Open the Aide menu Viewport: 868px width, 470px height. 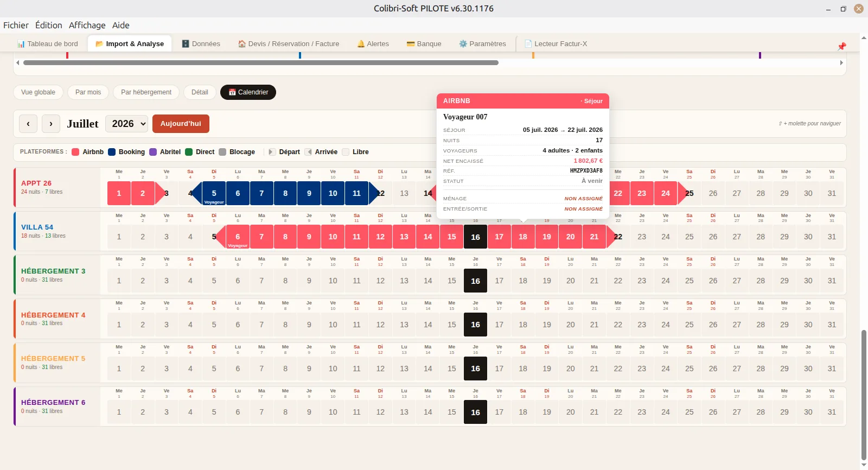[121, 25]
